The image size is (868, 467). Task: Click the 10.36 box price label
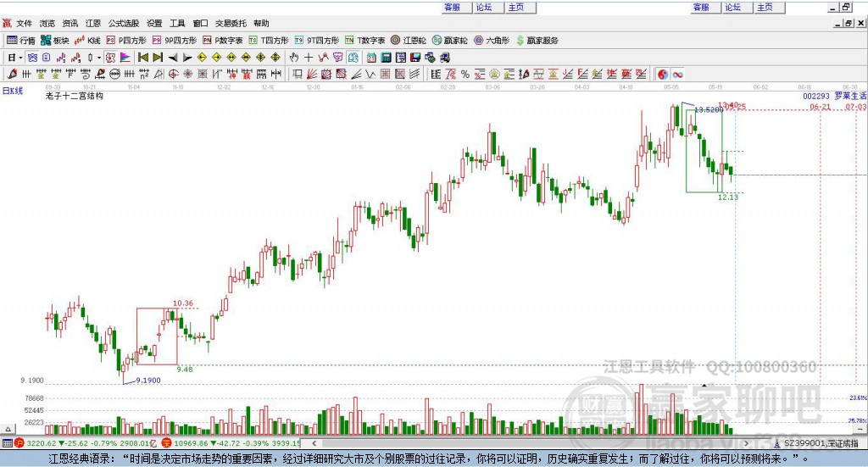[x=183, y=303]
